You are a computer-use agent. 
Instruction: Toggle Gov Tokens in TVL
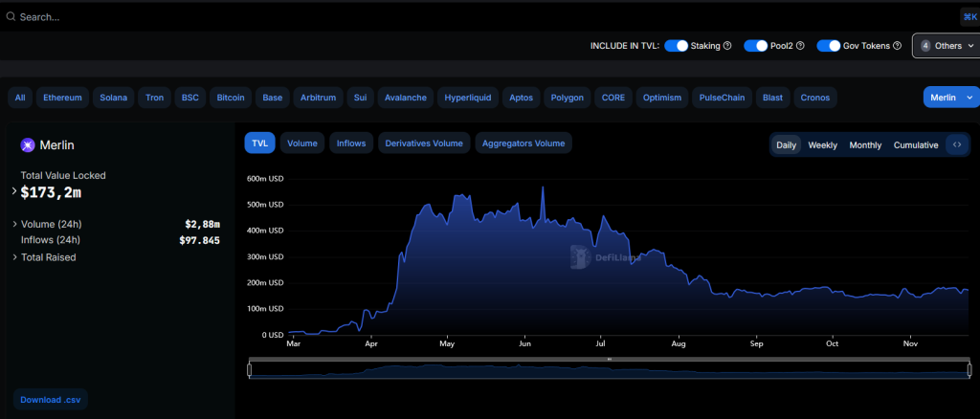[x=828, y=46]
